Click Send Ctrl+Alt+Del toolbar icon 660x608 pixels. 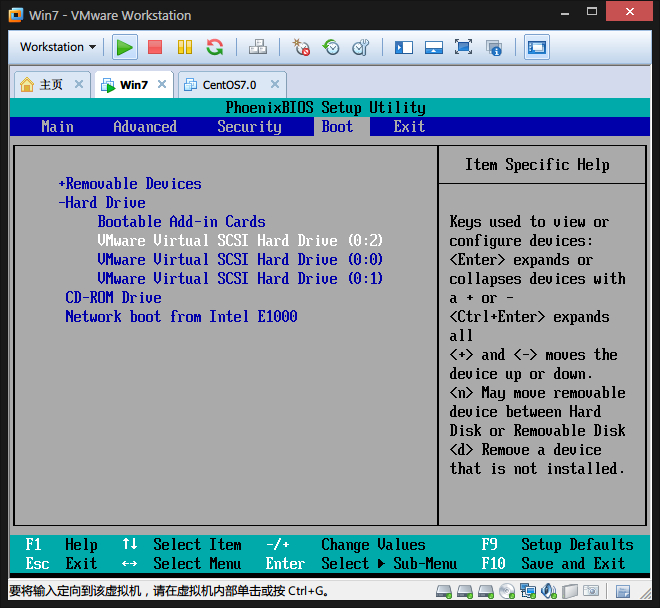point(258,47)
